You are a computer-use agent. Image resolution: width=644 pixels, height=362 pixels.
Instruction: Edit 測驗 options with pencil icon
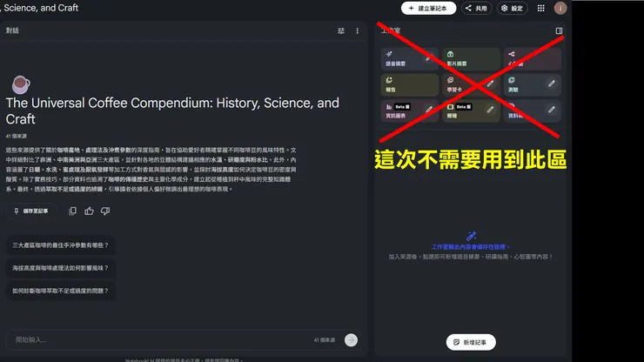[x=552, y=84]
